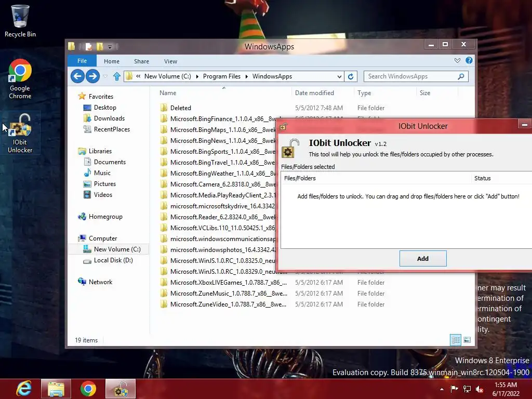This screenshot has width=532, height=399.
Task: Select Homegroup in navigation pane
Action: click(x=105, y=217)
